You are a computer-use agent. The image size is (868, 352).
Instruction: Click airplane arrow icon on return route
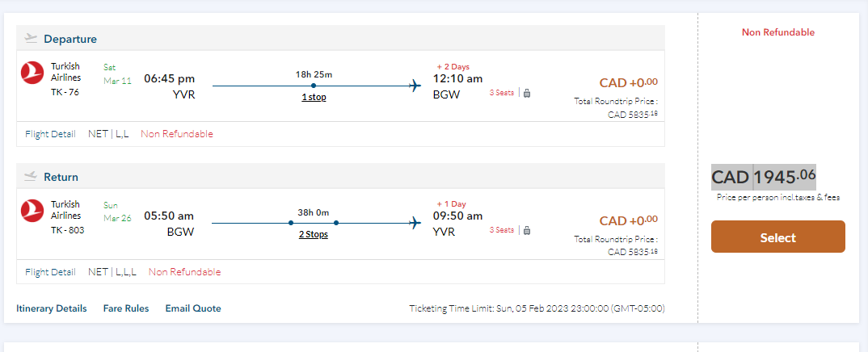point(415,223)
